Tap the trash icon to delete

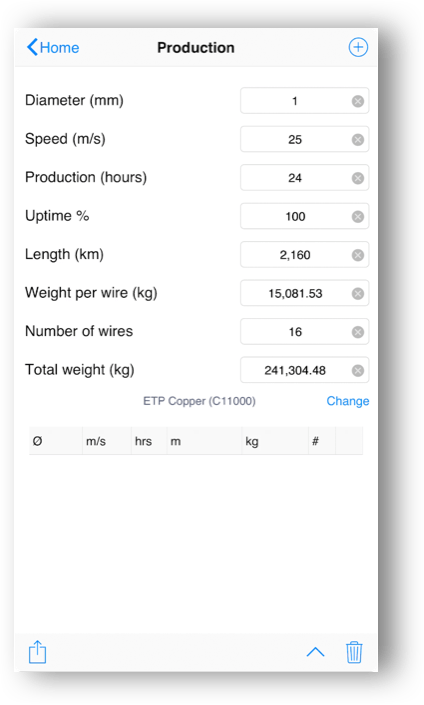[x=354, y=652]
